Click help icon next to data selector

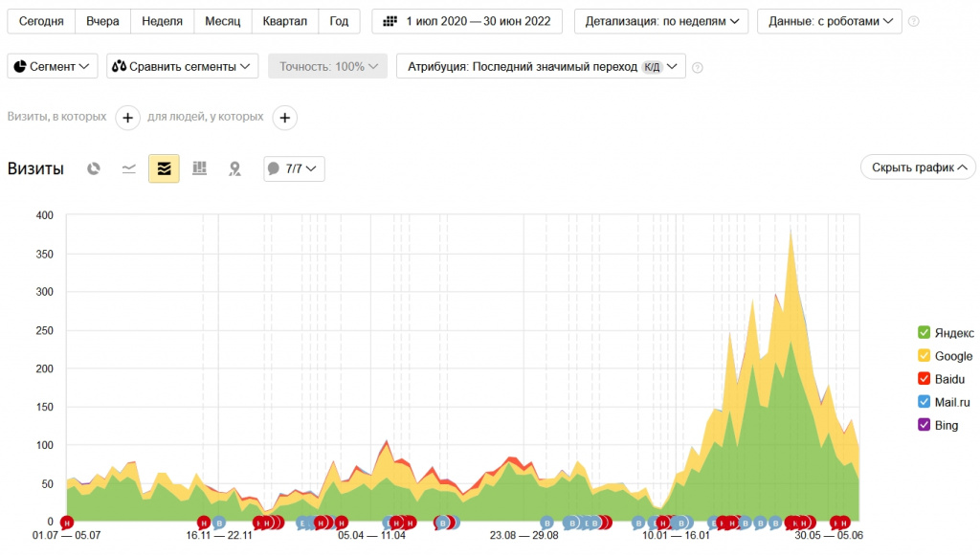[x=914, y=21]
